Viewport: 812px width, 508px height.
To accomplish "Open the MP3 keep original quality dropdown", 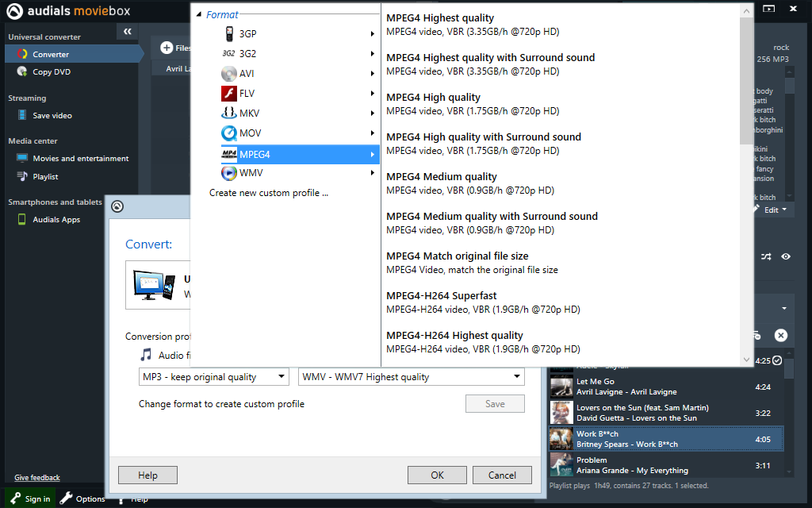I will point(214,377).
